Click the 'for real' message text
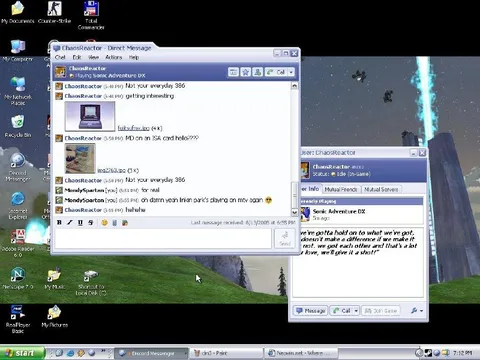The width and height of the screenshot is (480, 360). coord(150,190)
